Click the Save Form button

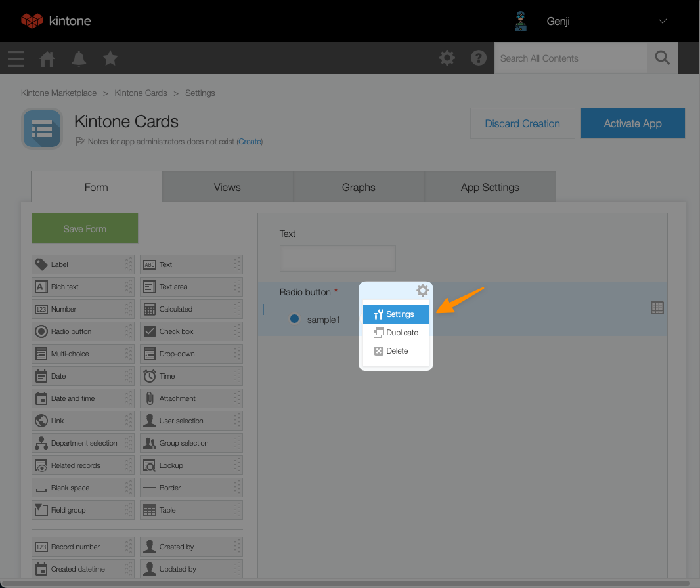point(85,228)
